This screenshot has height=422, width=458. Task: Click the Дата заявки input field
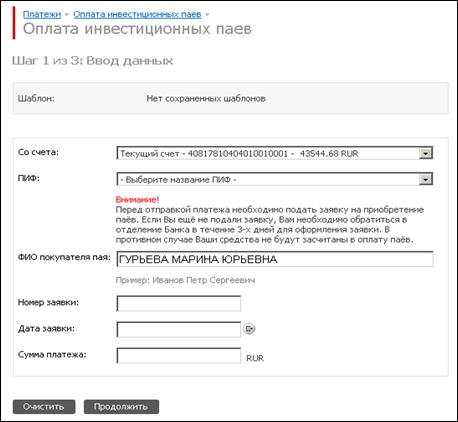click(x=179, y=329)
